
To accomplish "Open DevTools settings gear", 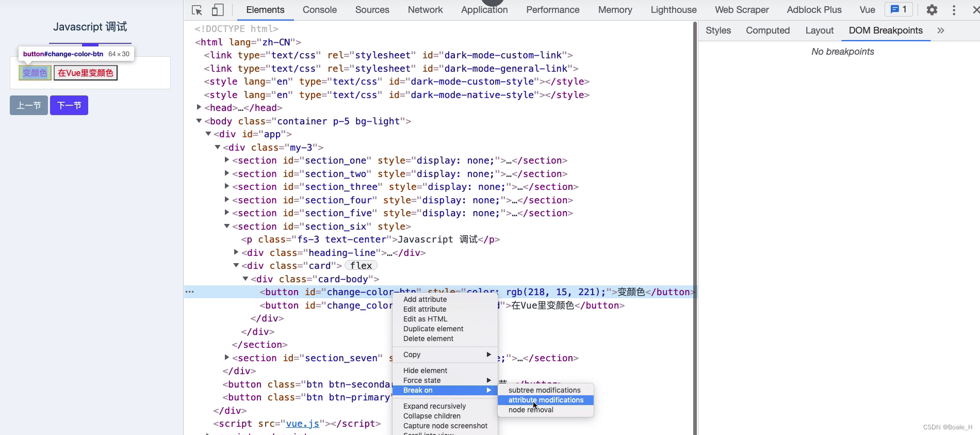I will coord(932,10).
